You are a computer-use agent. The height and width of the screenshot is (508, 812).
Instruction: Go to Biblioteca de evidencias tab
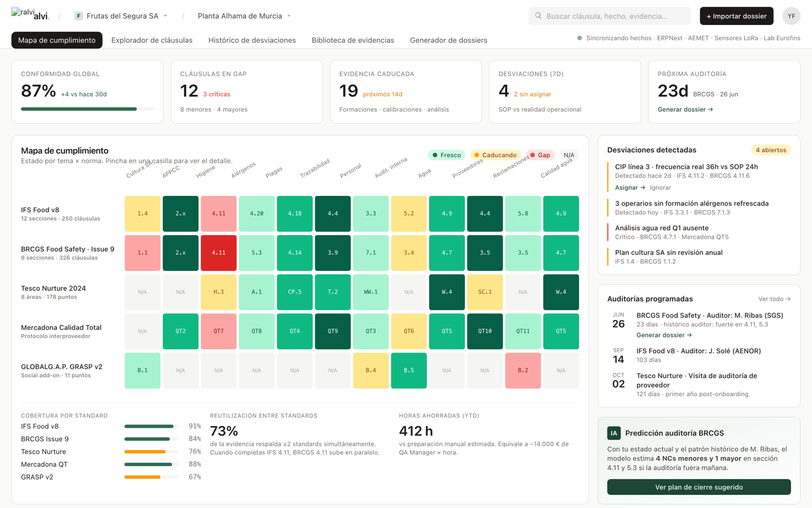coord(353,40)
